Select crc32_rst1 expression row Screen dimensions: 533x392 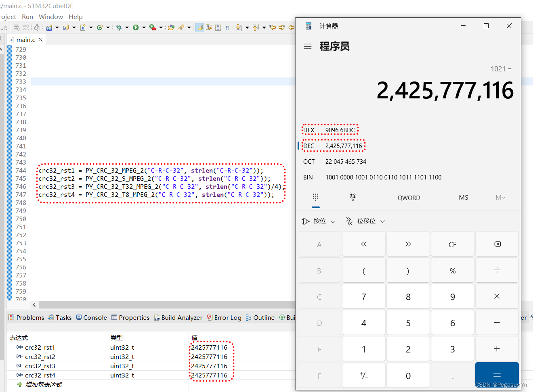(x=151, y=347)
